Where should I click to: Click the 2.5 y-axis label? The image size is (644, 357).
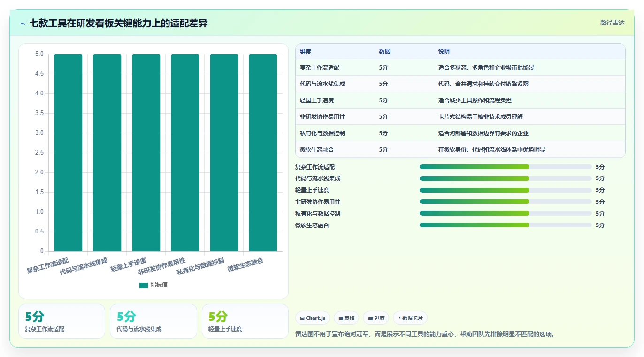click(39, 153)
